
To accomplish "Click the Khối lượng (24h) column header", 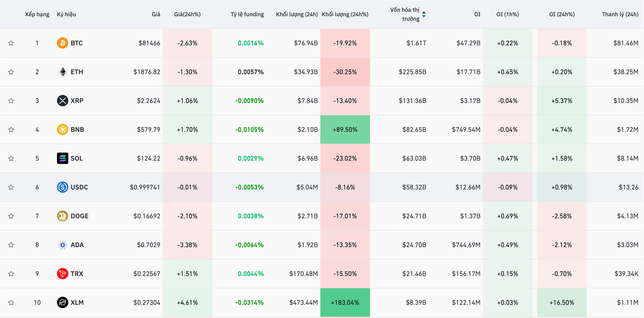I will 297,14.
